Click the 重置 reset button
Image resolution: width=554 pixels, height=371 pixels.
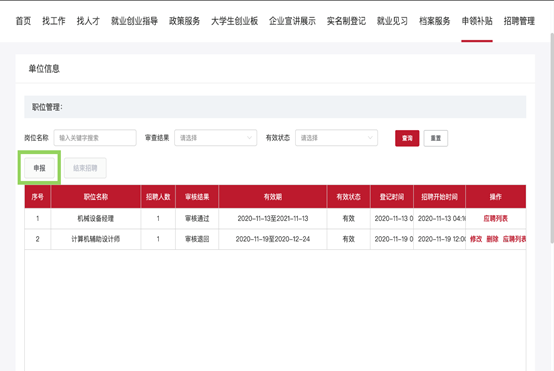coord(436,138)
